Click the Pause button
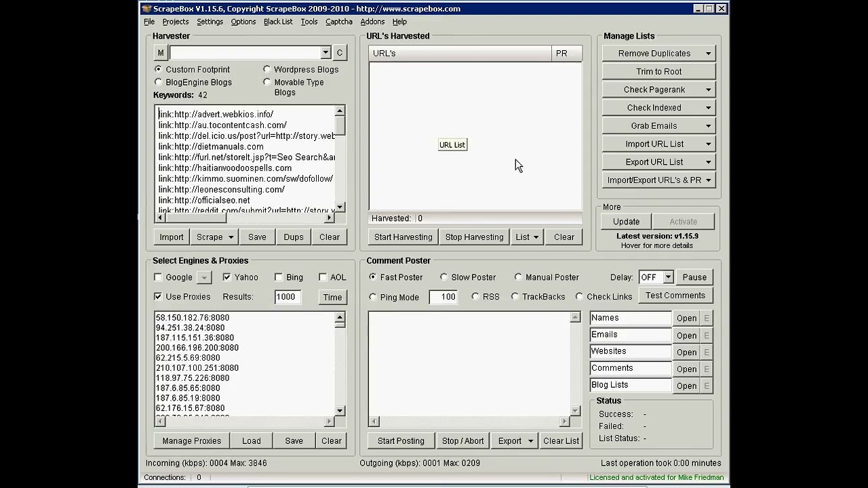Screen dimensions: 868x488 694,277
